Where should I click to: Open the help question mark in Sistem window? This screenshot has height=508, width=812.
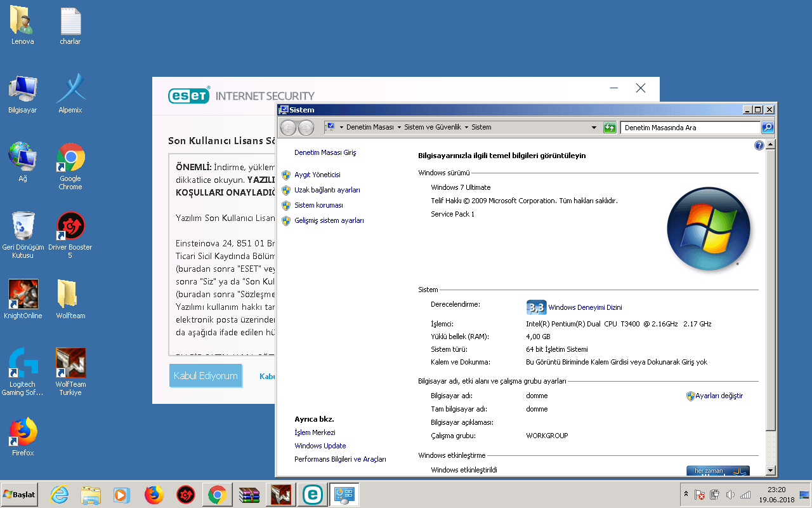coord(759,145)
